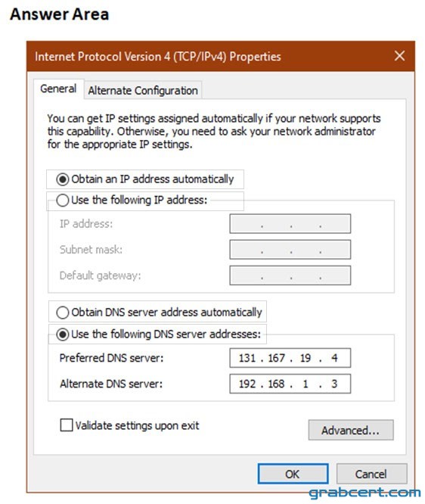This screenshot has height=504, width=425.
Task: Dismiss dialog with the Cancel button
Action: point(371,474)
